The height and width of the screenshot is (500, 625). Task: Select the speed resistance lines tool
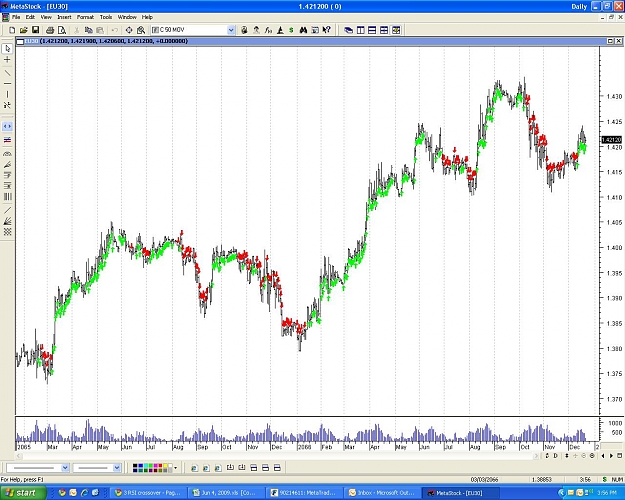7,164
